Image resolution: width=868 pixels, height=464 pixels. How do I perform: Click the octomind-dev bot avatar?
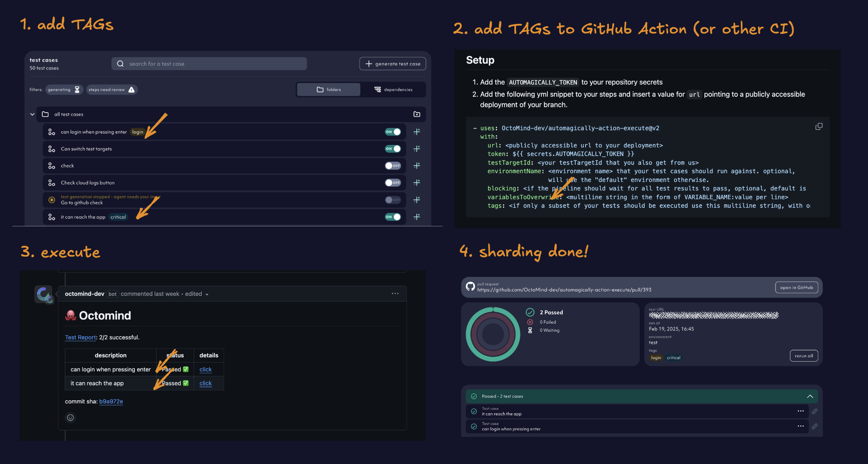tap(44, 295)
